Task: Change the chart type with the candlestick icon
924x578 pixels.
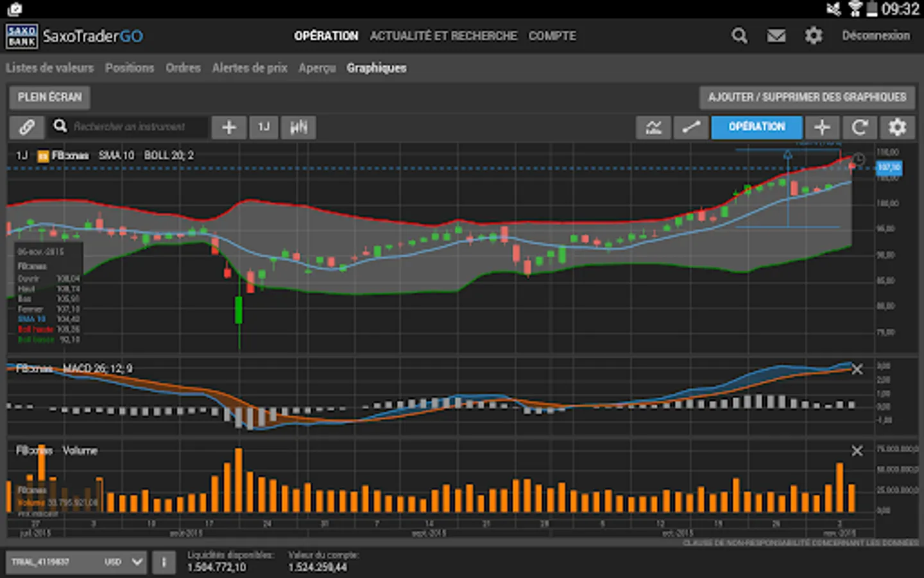Action: 298,127
